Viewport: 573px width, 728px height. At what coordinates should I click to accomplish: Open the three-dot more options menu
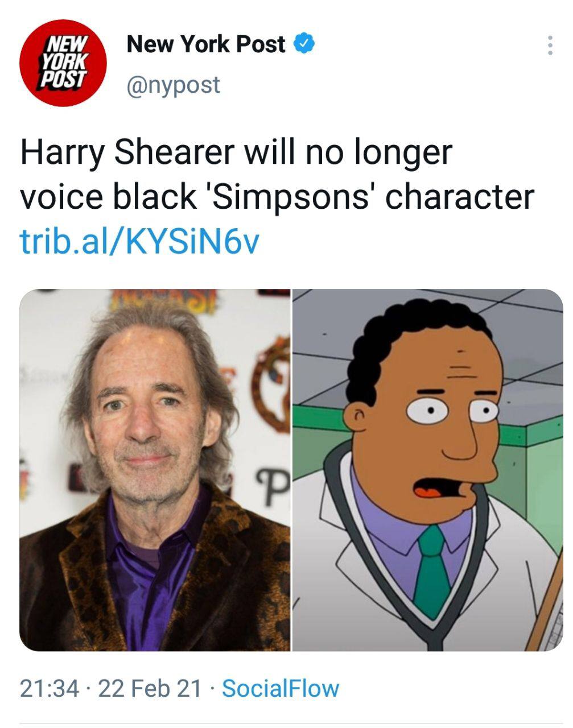[x=550, y=45]
